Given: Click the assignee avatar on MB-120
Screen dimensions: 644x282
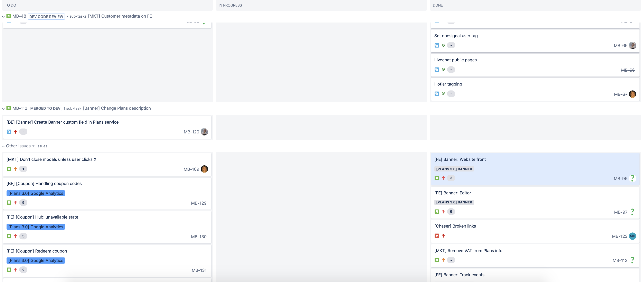Looking at the screenshot, I should pos(204,132).
